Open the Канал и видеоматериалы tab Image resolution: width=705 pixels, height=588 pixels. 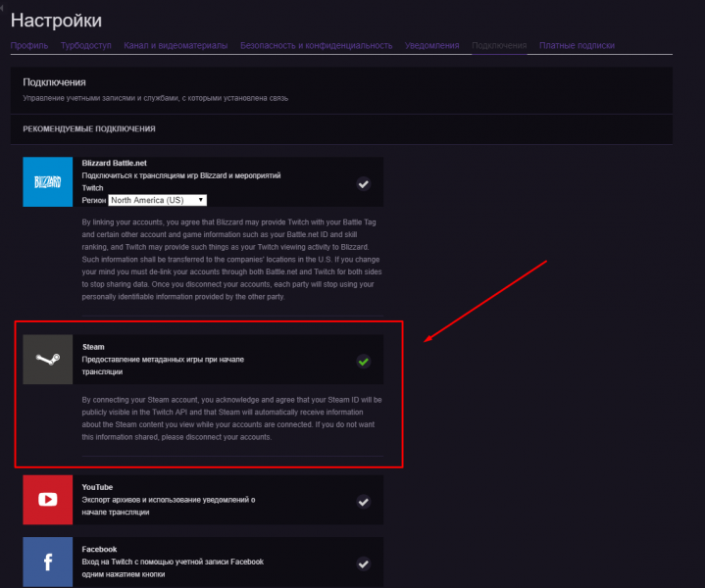[176, 45]
